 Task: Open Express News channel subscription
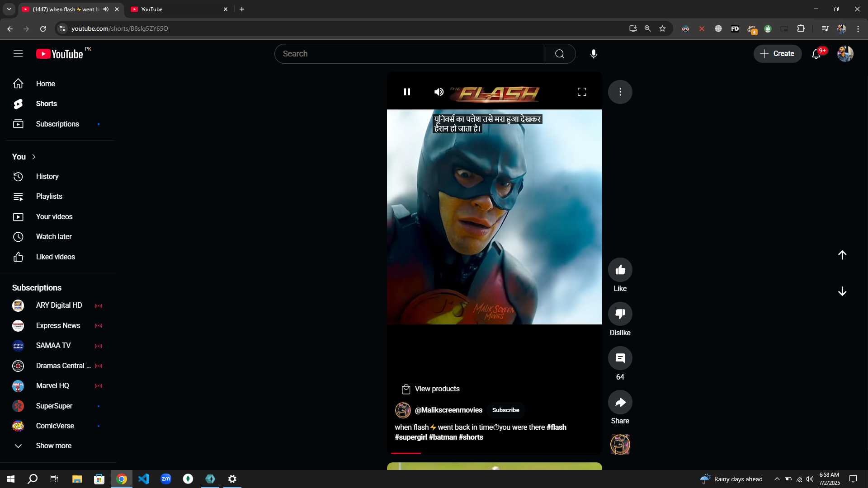58,326
